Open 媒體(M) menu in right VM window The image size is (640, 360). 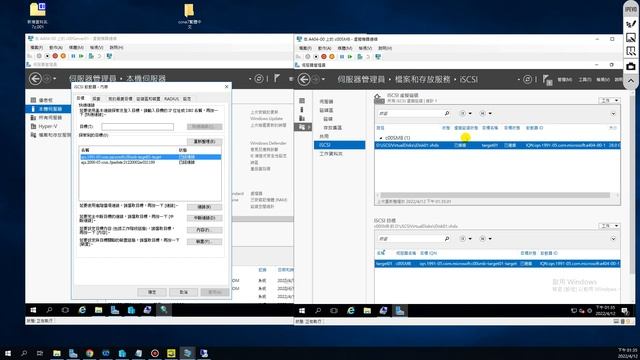pos(344,48)
